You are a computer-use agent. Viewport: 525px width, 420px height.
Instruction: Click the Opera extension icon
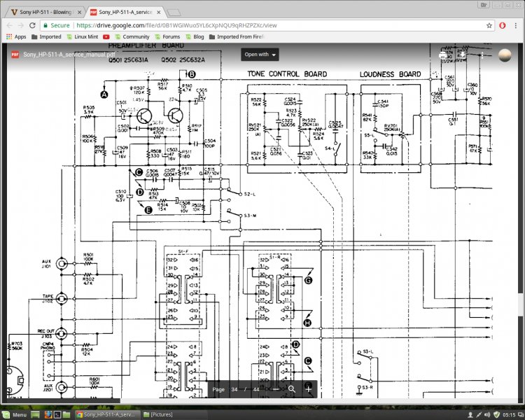[503, 24]
